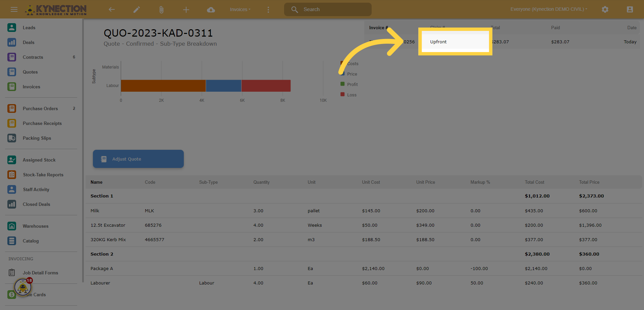Click the Leads sidebar icon

12,28
